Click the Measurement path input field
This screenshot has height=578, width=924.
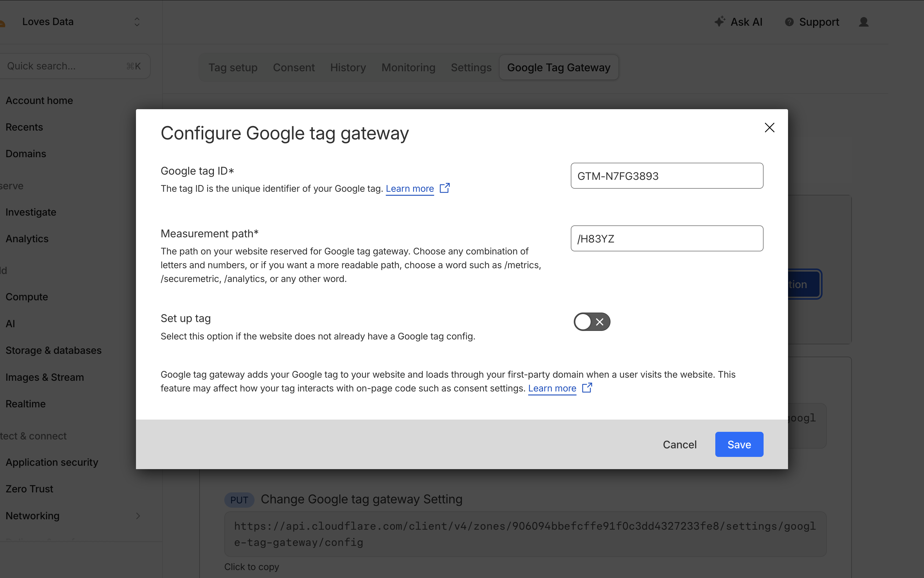pos(667,239)
